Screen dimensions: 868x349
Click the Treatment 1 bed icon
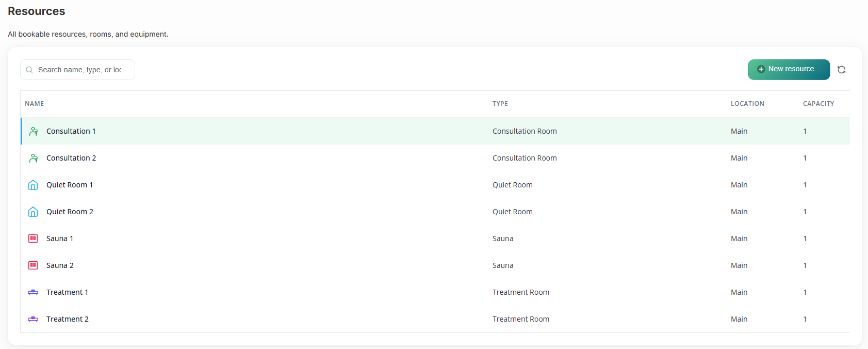(x=33, y=292)
